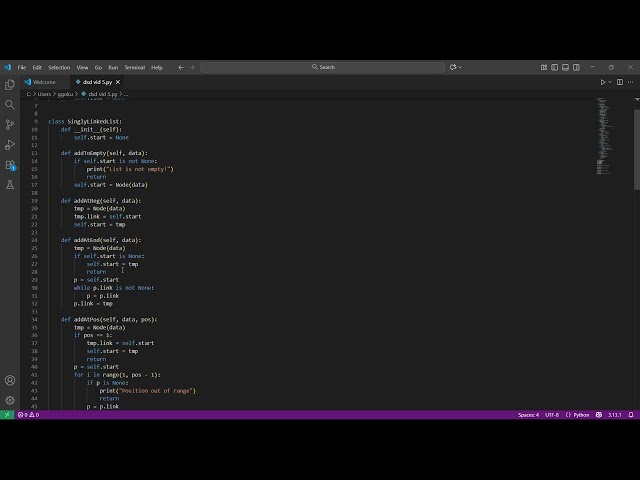Select Python interpreter 3.13.1
Screen dimensions: 640x480
[615, 415]
